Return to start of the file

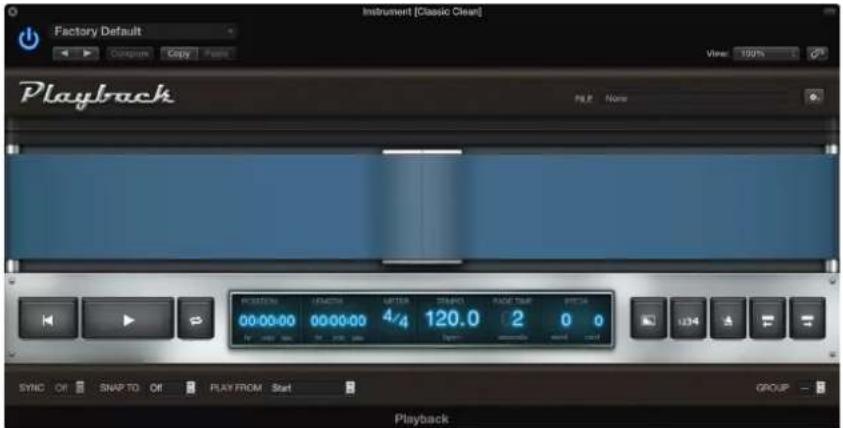click(x=48, y=319)
